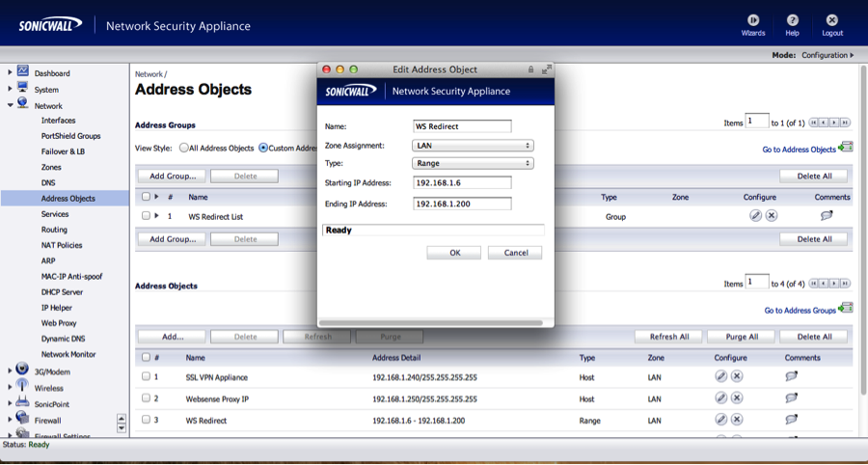
Task: Open the Help icon in header
Action: tap(792, 20)
